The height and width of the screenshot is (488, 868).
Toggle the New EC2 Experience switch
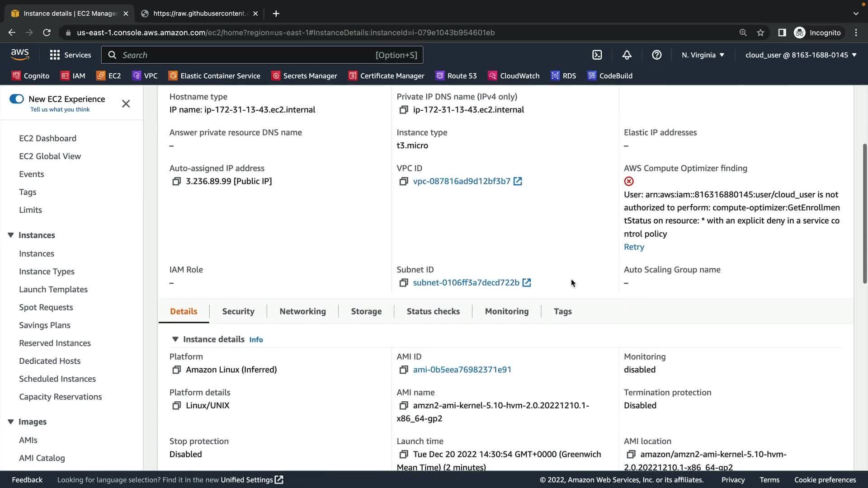[17, 99]
